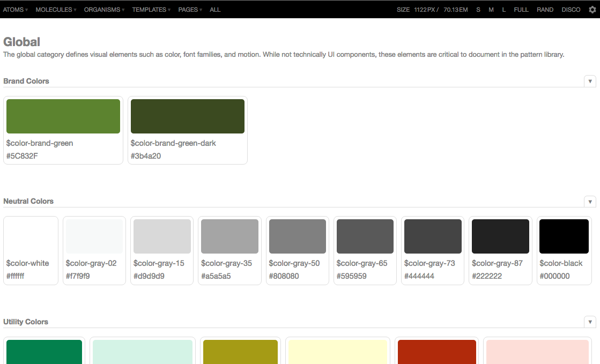Select the All patterns link

[x=215, y=10]
